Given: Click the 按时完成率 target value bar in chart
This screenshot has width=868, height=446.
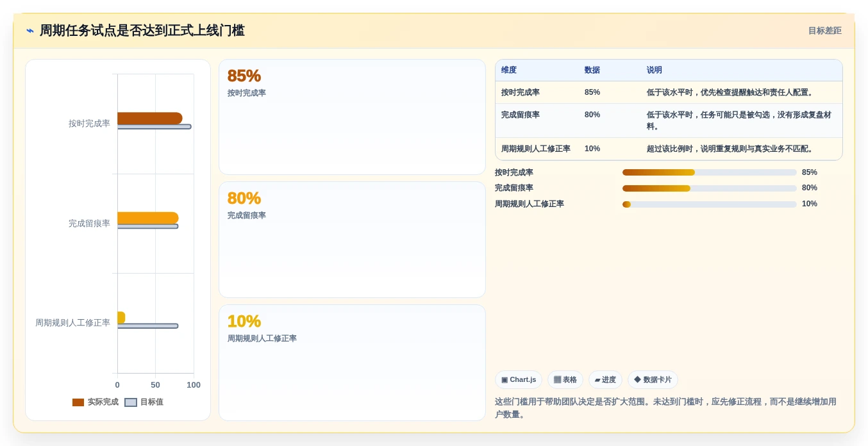Looking at the screenshot, I should pos(154,127).
